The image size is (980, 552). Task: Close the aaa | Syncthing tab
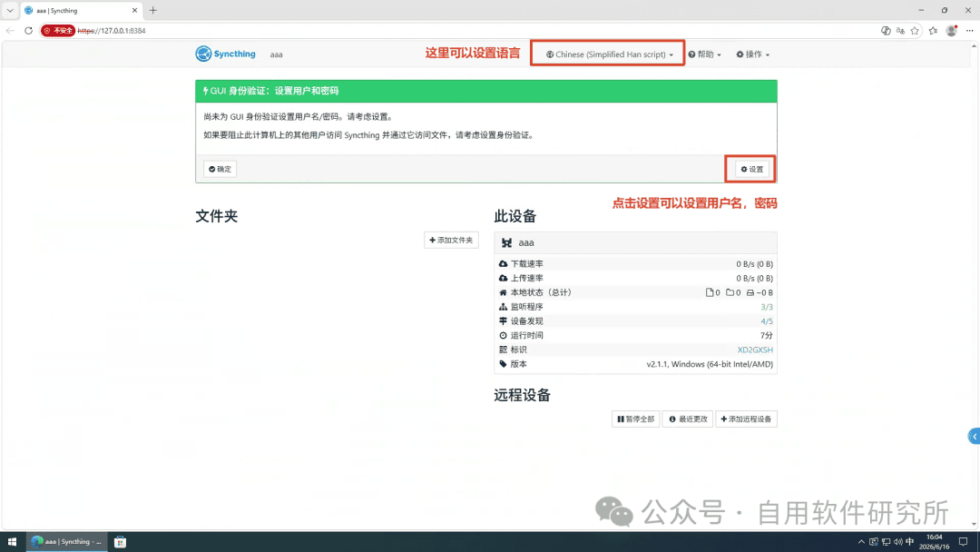(134, 11)
